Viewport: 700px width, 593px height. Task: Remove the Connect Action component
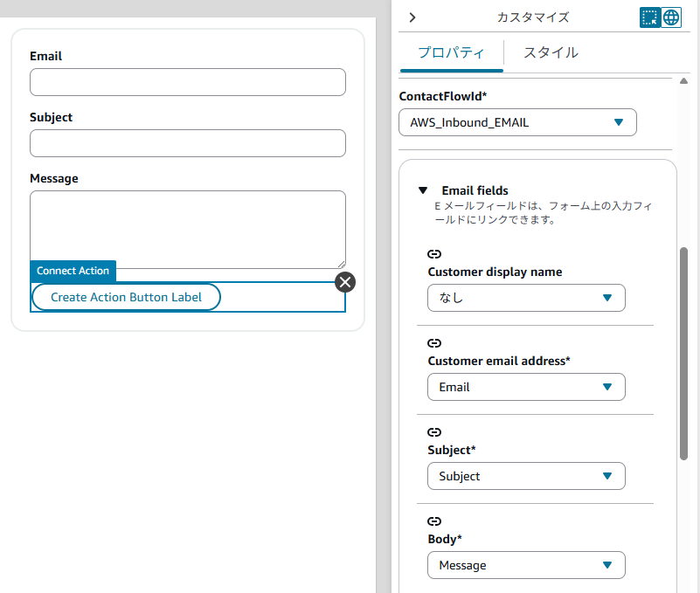pyautogui.click(x=345, y=282)
